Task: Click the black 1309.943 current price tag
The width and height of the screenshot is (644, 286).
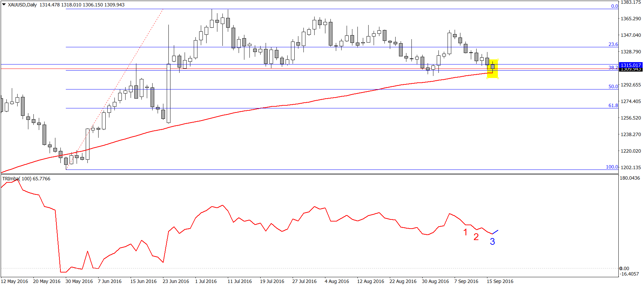Action: (x=631, y=70)
